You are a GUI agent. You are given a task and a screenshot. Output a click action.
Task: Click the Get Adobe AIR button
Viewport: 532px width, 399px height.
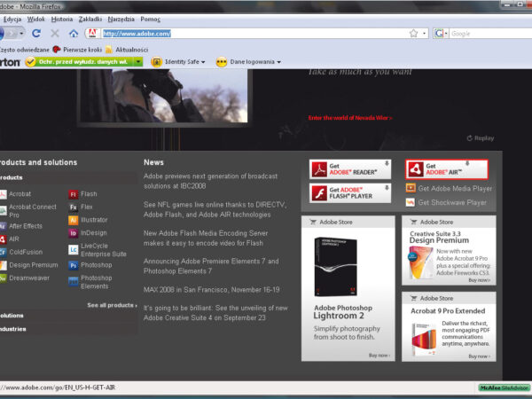(446, 169)
